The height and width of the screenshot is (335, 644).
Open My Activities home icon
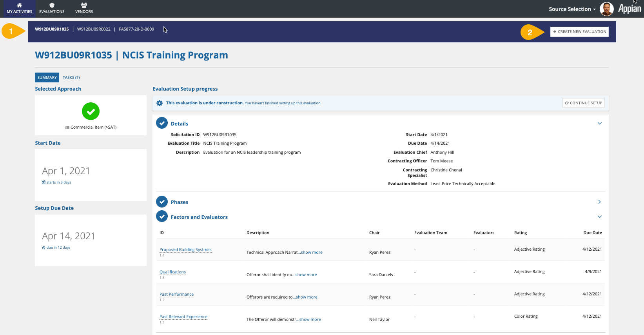(19, 5)
